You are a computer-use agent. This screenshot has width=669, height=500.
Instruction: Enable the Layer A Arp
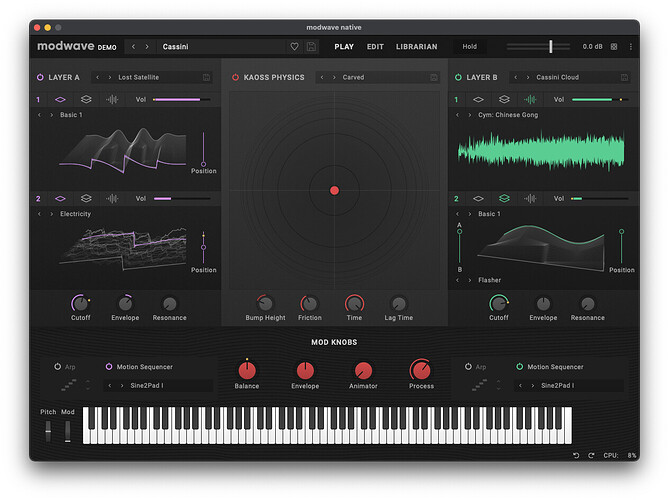point(58,366)
